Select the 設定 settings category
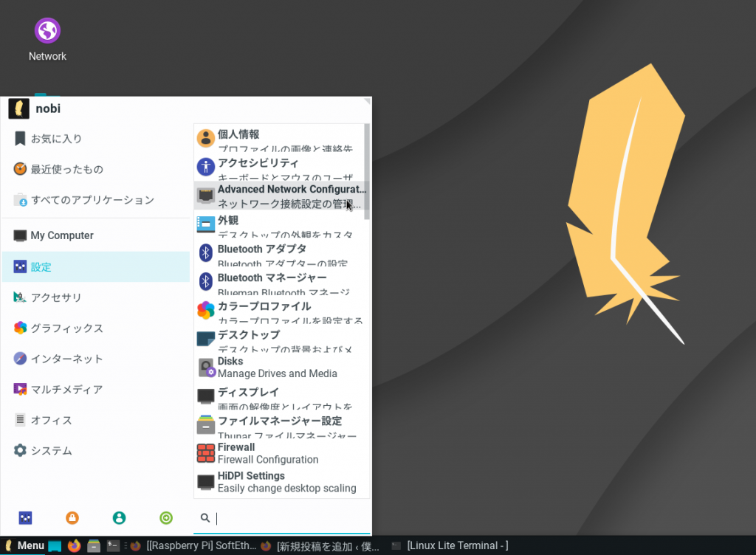This screenshot has width=756, height=555. click(x=96, y=267)
